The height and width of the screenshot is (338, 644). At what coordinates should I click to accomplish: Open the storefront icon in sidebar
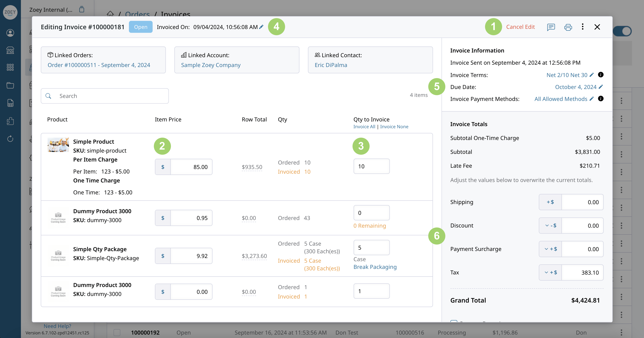10,50
